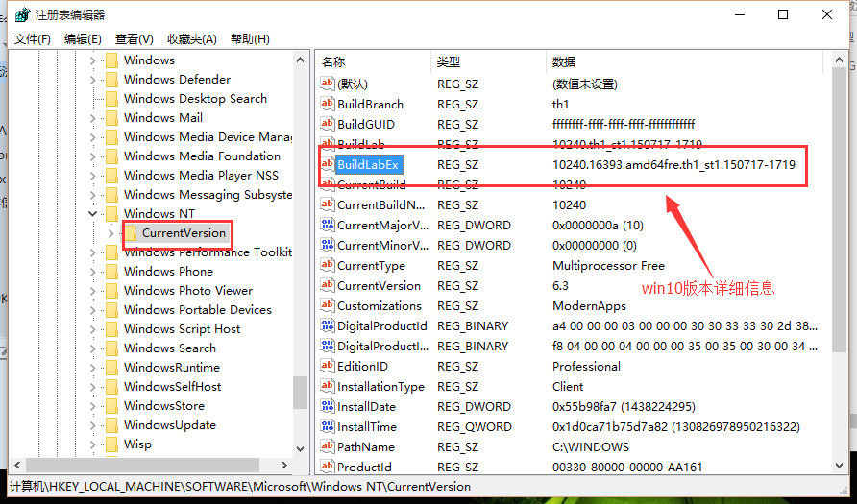Click the folder icon of CurrentVersion key
857x504 pixels.
pyautogui.click(x=130, y=233)
